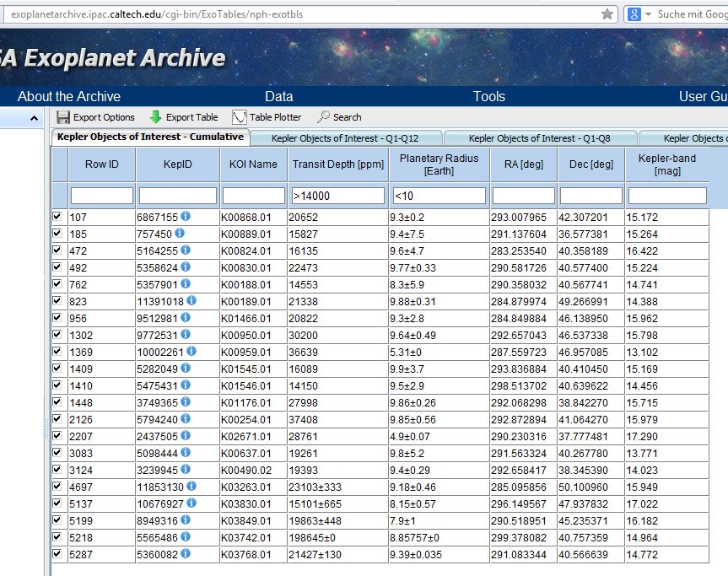Sort by the Planetary Radius column header

coord(439,164)
